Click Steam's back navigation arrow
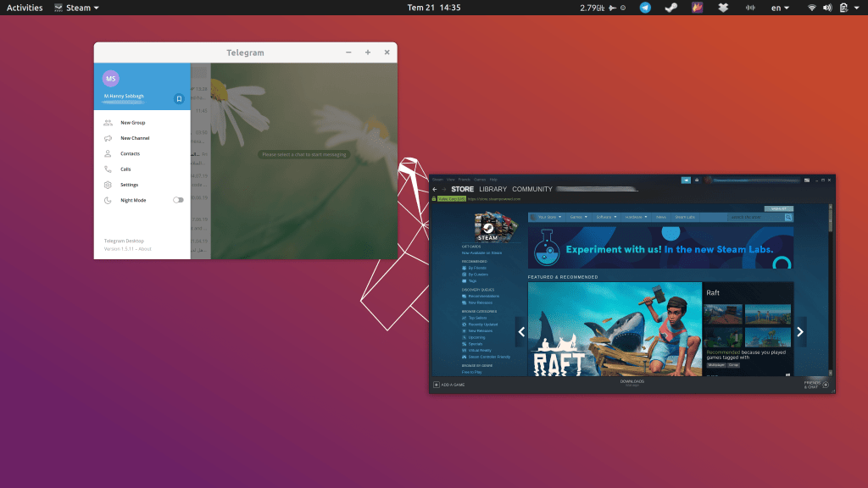 coord(436,189)
